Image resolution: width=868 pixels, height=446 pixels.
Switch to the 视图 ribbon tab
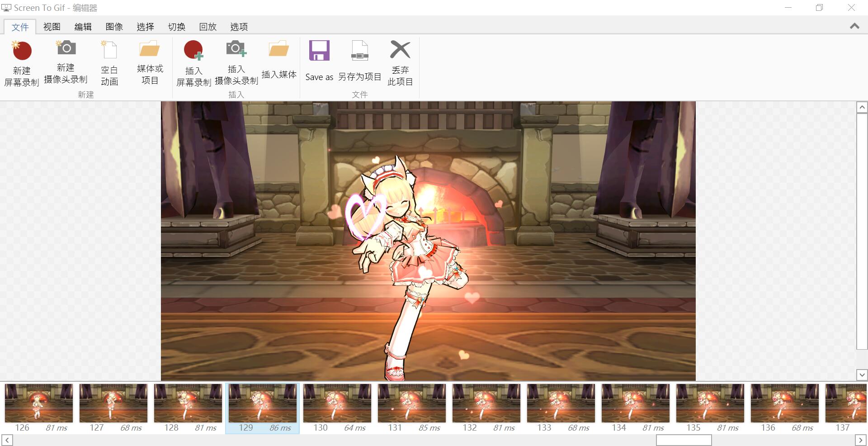(52, 27)
